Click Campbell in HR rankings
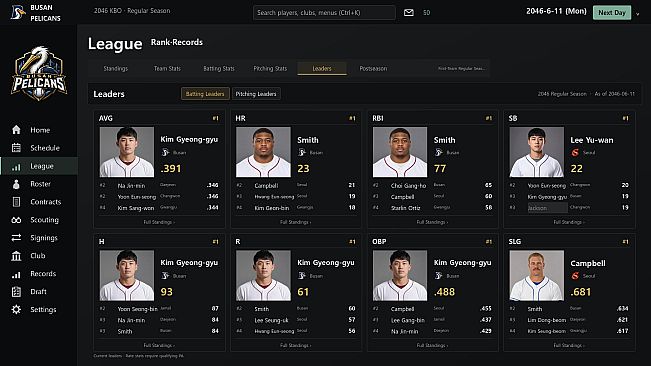The height and width of the screenshot is (366, 651). (x=266, y=185)
